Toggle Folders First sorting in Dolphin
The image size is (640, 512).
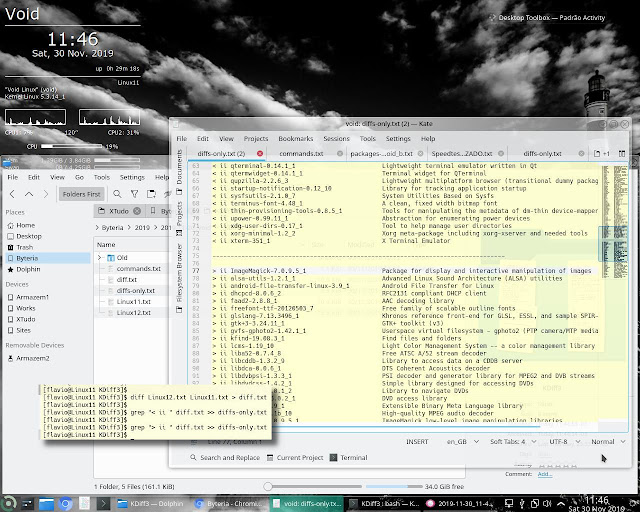82,194
